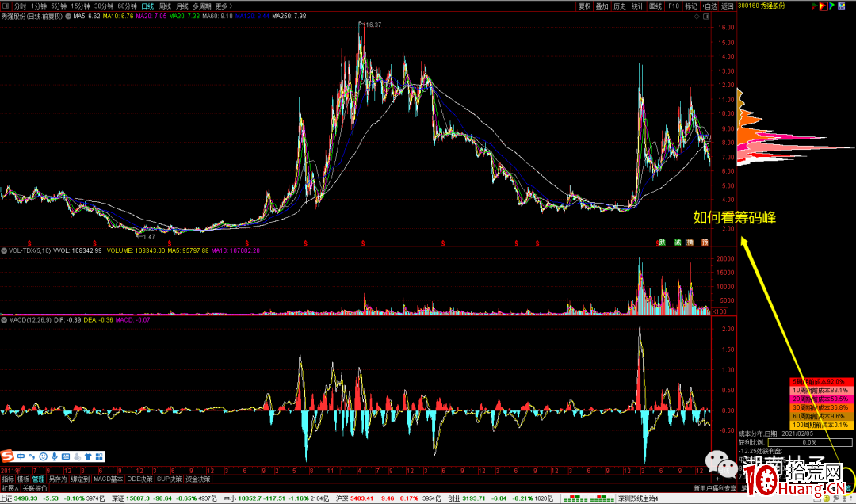Viewport: 856px width, 504px height.
Task: Click the red 5周期前成本 legend swatch
Action: [x=820, y=380]
